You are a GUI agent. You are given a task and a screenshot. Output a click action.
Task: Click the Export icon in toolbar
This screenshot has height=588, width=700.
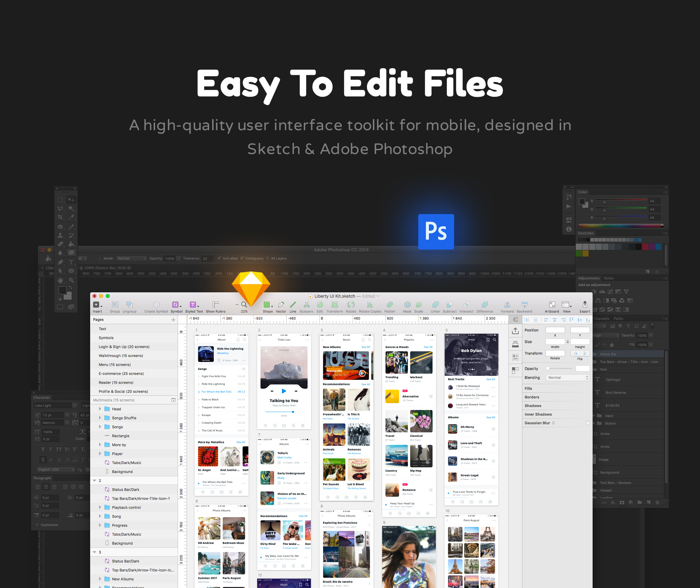pos(585,304)
